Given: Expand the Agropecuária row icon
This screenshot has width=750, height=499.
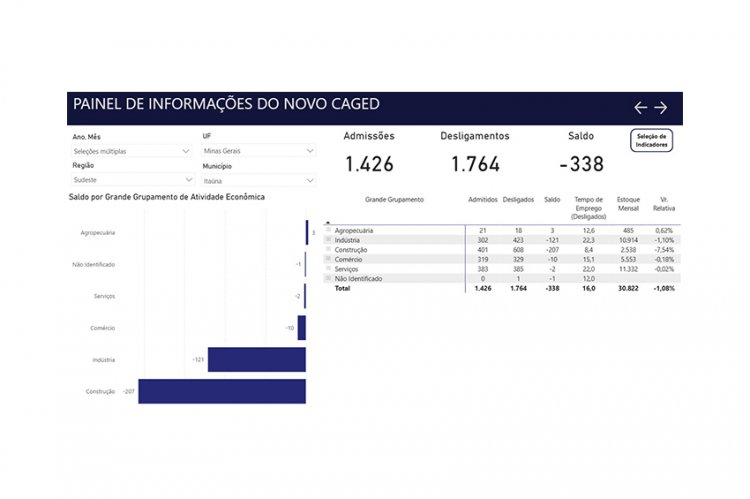Looking at the screenshot, I should click(x=329, y=231).
